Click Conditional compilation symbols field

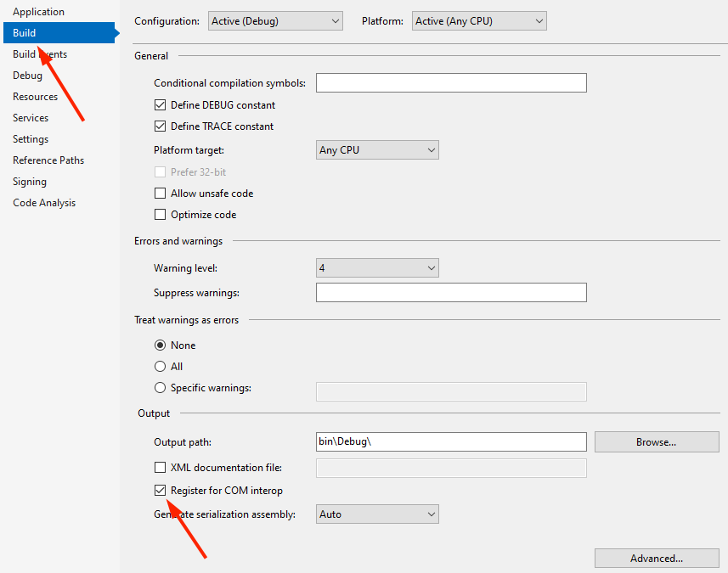pyautogui.click(x=451, y=82)
